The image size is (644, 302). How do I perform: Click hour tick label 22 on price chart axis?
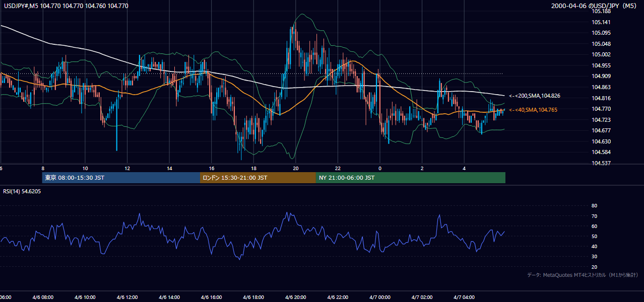[x=338, y=168]
